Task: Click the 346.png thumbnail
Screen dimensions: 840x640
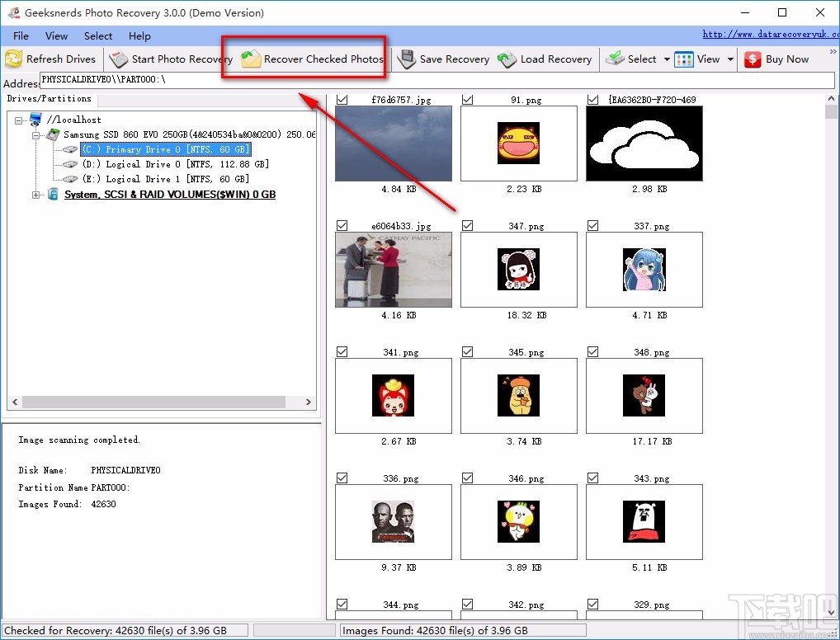Action: coord(518,521)
